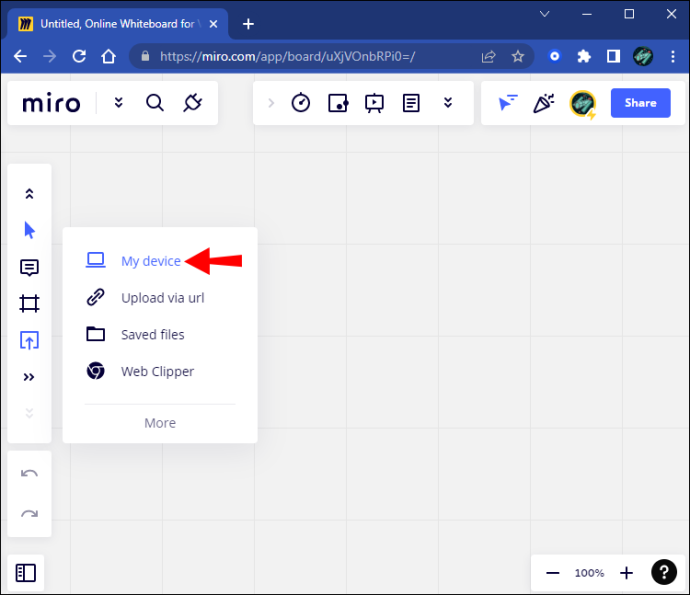
Task: Open the timer tool
Action: tap(301, 103)
